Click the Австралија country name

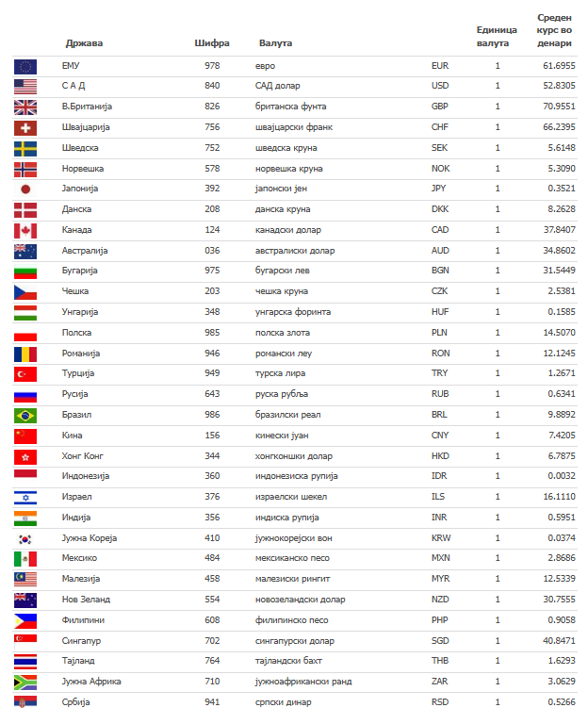[85, 251]
